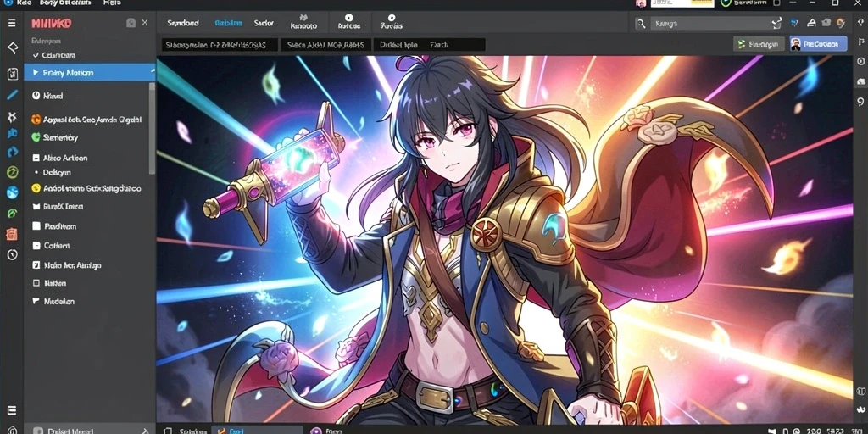Click the orange circular icon in top-right toolbar
868x434 pixels.
(x=841, y=23)
